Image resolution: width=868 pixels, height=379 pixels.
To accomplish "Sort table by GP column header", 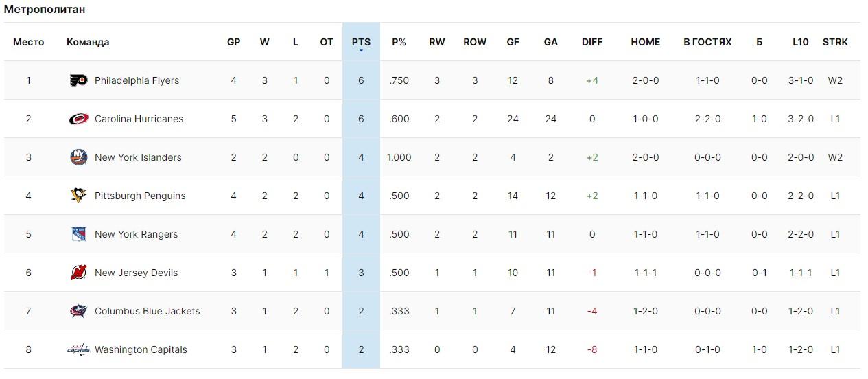I will point(233,42).
